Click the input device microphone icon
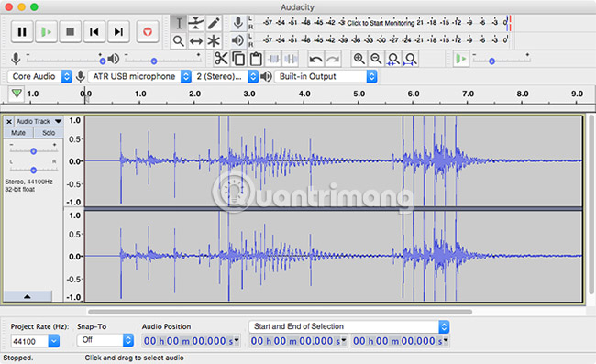 [80, 76]
